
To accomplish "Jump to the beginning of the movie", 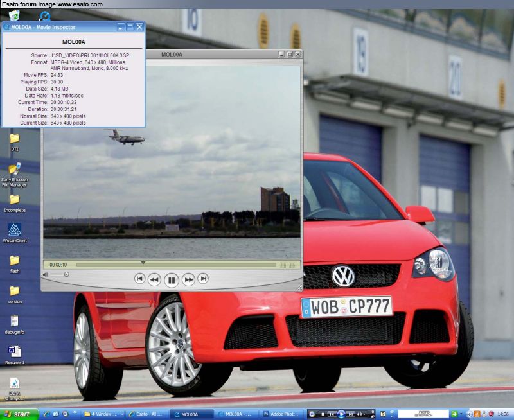I will pyautogui.click(x=139, y=279).
